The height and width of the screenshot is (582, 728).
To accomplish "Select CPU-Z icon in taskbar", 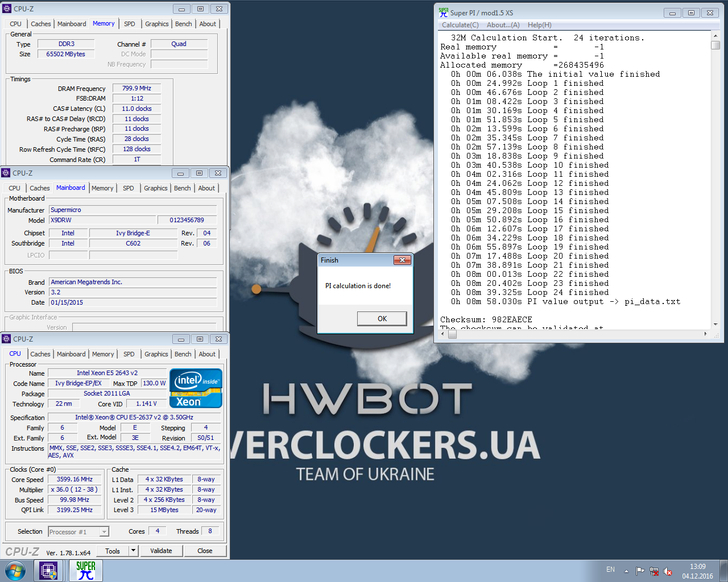I will 48,571.
